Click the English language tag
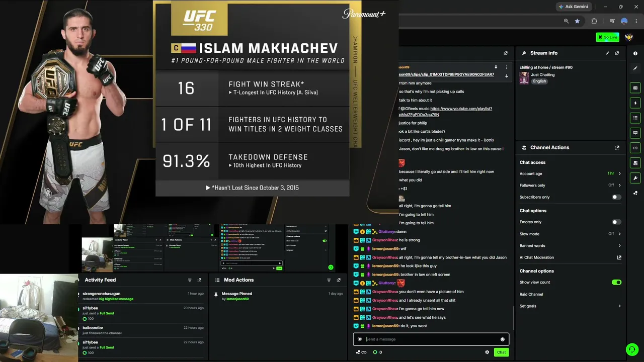The height and width of the screenshot is (362, 644). coord(539,81)
